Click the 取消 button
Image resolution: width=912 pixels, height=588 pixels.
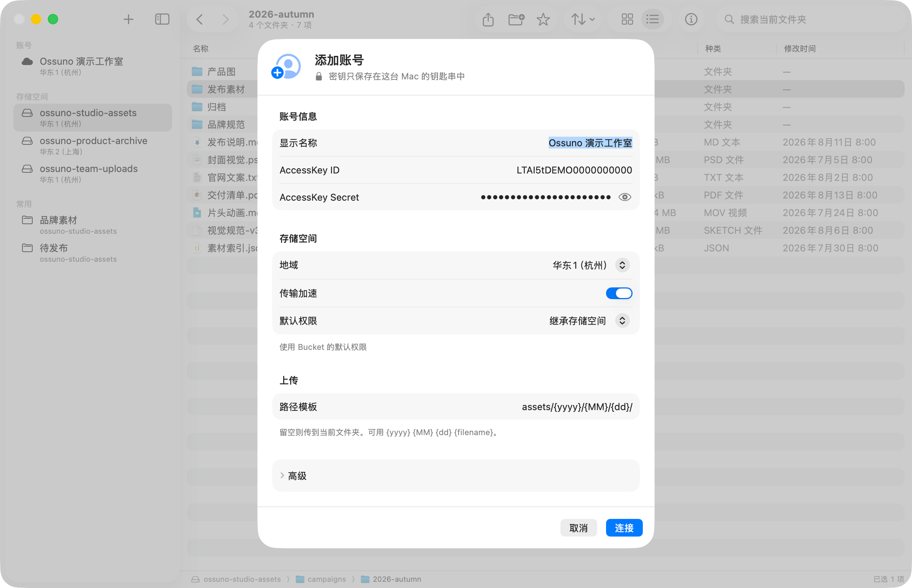578,528
